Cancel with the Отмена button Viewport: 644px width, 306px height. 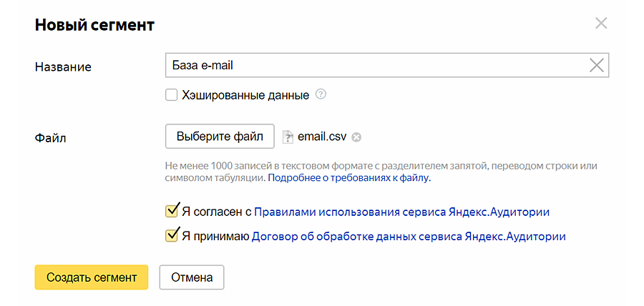click(x=191, y=277)
